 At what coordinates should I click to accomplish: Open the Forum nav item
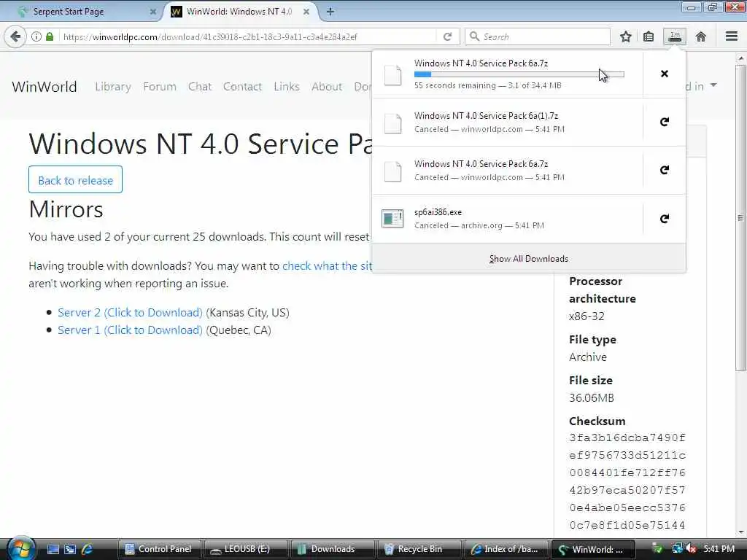pos(160,87)
